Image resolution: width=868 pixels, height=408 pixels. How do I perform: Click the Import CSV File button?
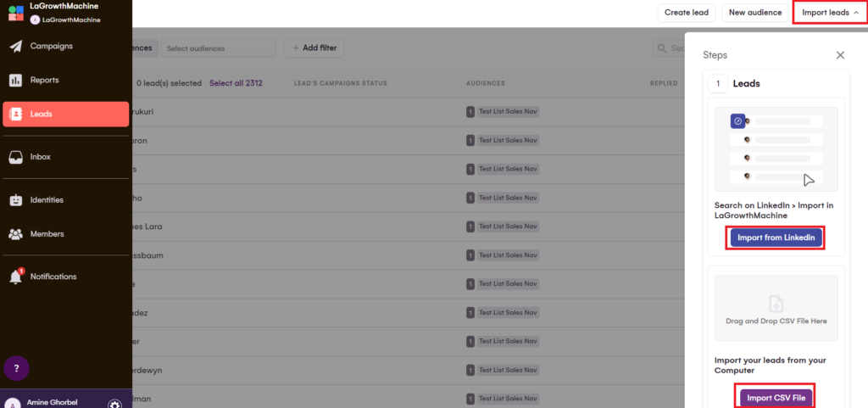pyautogui.click(x=776, y=397)
